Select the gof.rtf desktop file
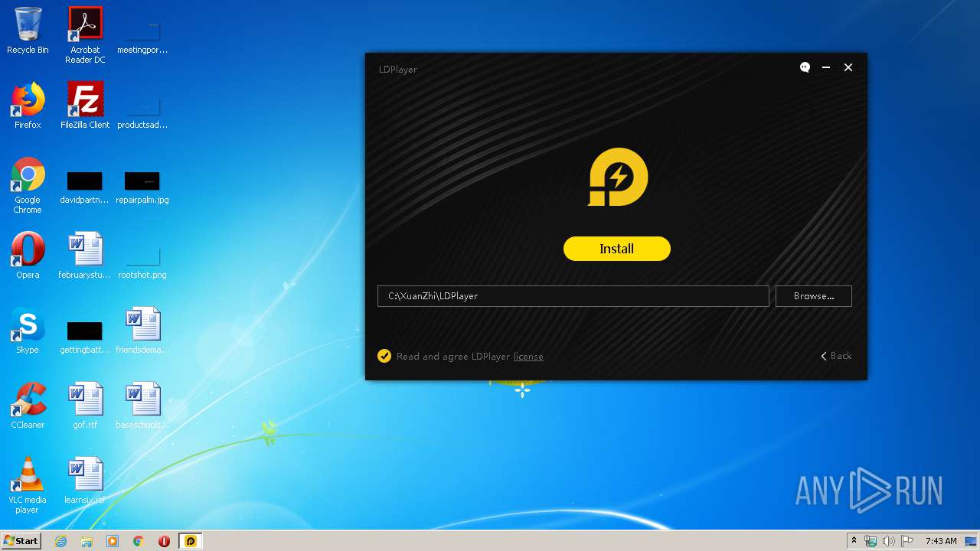 pyautogui.click(x=85, y=406)
